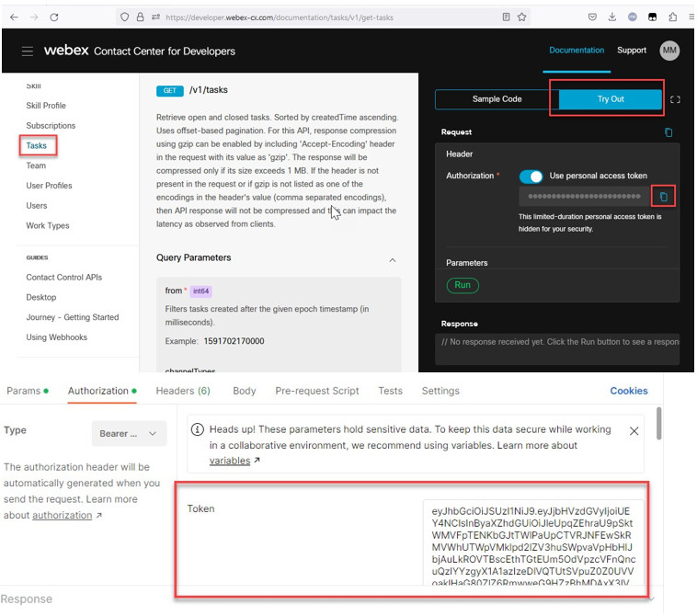Click the GET method badge
697x616 pixels.
(x=169, y=91)
